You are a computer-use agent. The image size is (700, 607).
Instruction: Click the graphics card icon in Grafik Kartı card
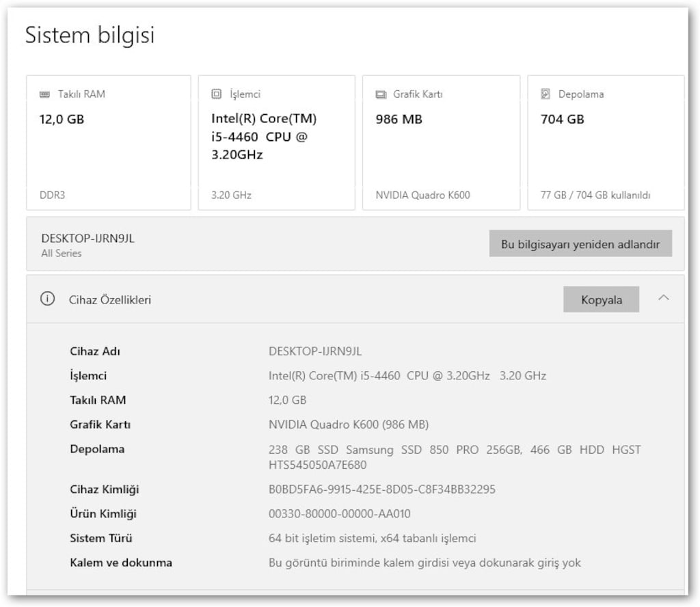pyautogui.click(x=381, y=94)
